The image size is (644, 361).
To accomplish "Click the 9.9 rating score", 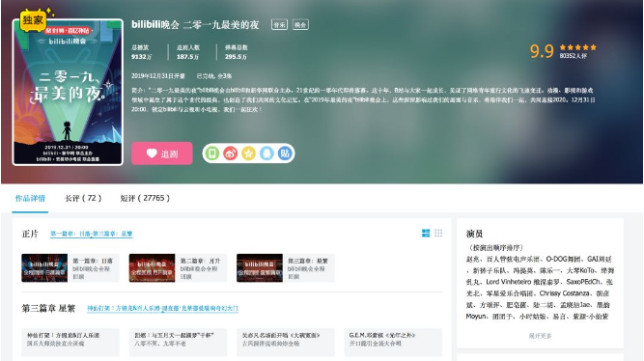I will (542, 51).
